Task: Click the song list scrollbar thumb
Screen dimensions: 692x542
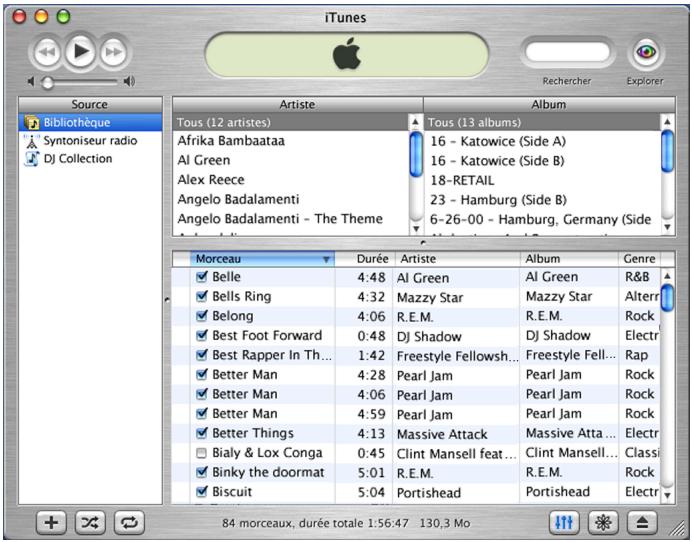Action: [667, 298]
